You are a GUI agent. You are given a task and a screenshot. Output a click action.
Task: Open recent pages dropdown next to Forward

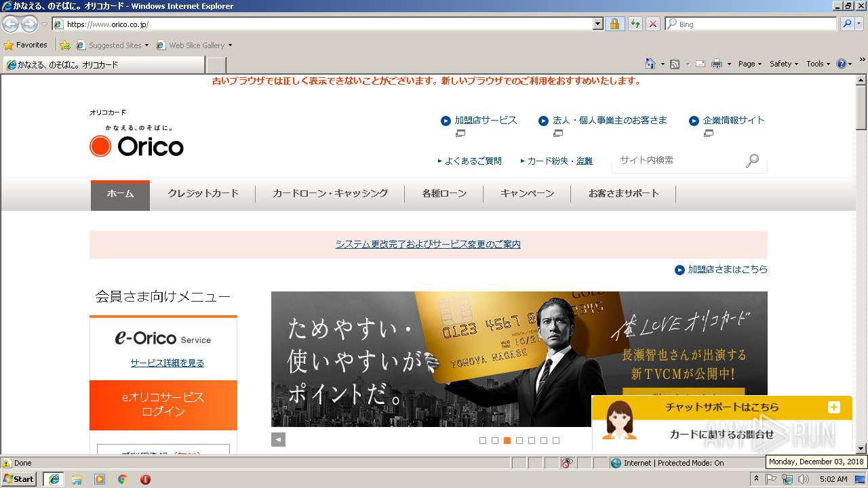pos(44,24)
